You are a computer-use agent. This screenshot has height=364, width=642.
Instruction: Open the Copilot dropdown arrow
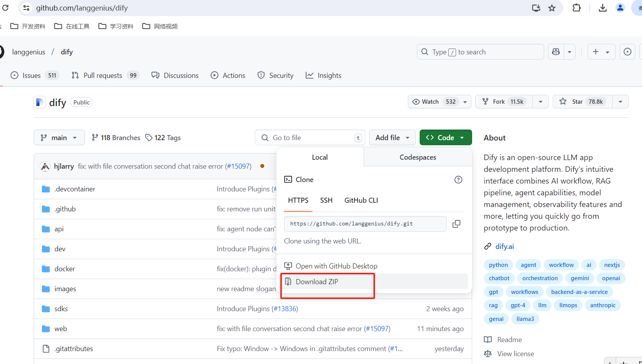click(x=570, y=52)
